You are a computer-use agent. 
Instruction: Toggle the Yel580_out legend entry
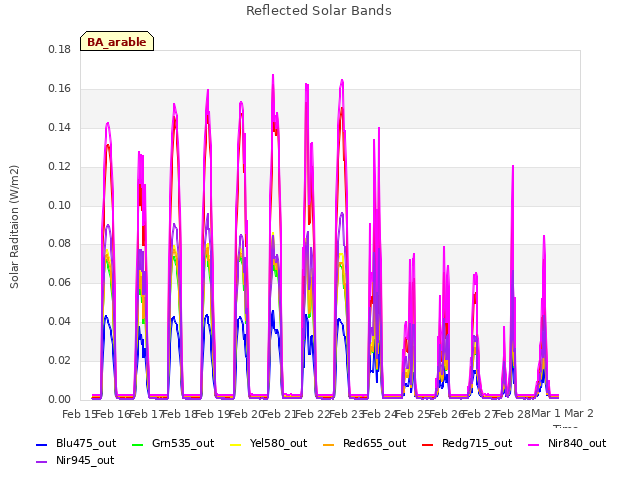(268, 443)
